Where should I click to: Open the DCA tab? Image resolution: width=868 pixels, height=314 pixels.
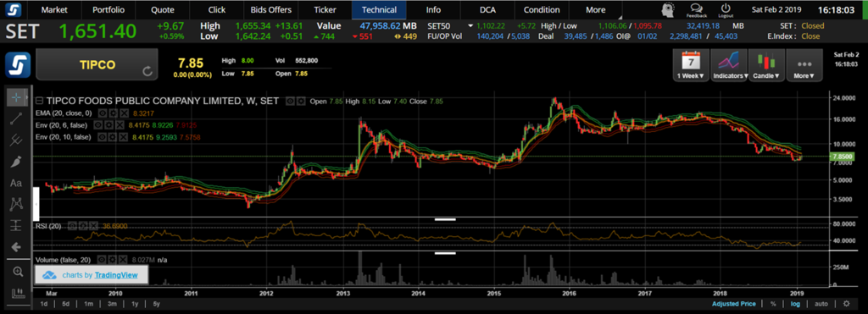click(x=487, y=9)
